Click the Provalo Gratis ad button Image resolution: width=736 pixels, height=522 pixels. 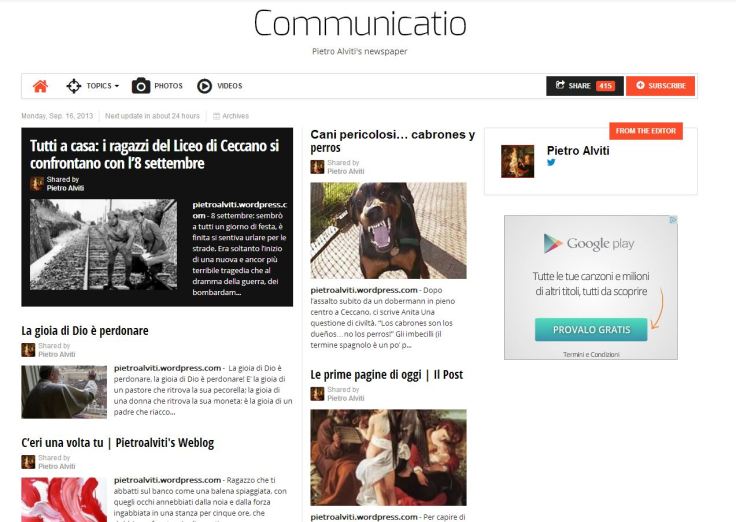pos(591,330)
